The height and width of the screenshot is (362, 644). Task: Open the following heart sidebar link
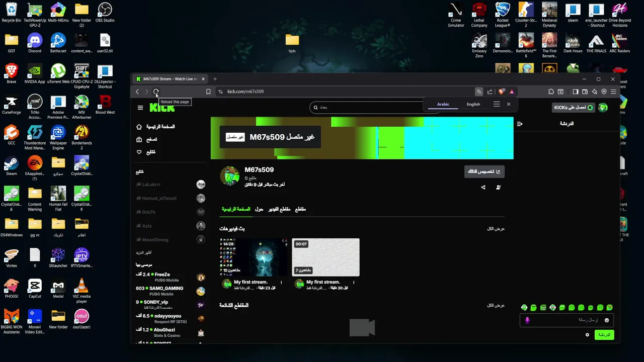point(146,152)
